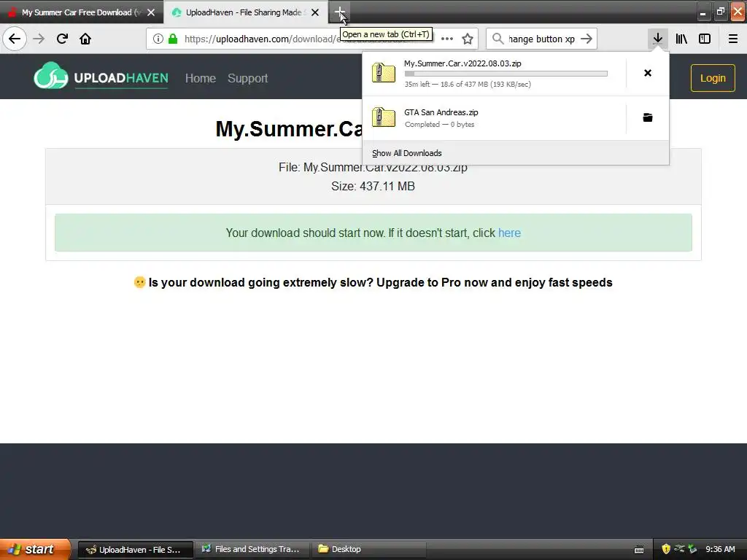This screenshot has width=747, height=560.
Task: Submit search with the go arrow
Action: click(587, 39)
